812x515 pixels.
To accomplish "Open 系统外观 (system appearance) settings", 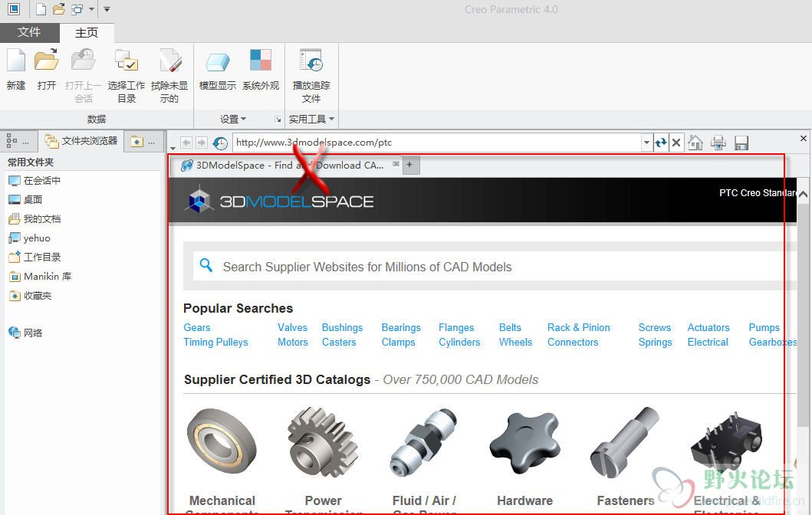I will [x=261, y=61].
